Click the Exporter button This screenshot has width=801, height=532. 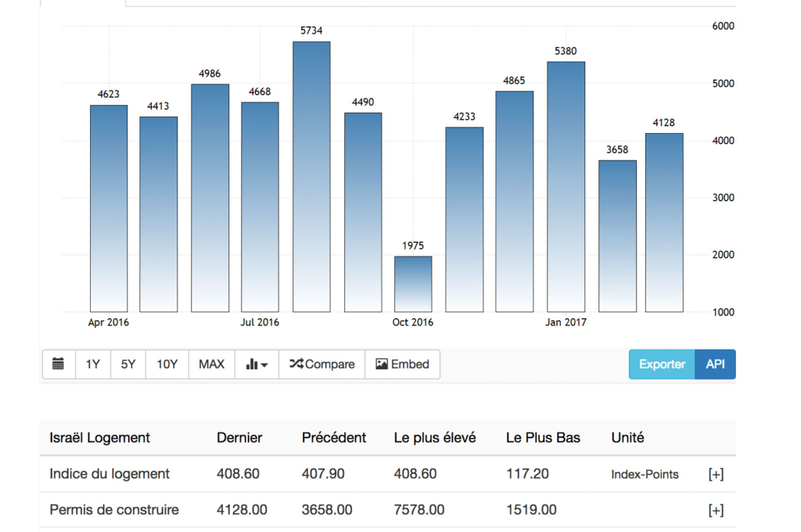tap(662, 365)
